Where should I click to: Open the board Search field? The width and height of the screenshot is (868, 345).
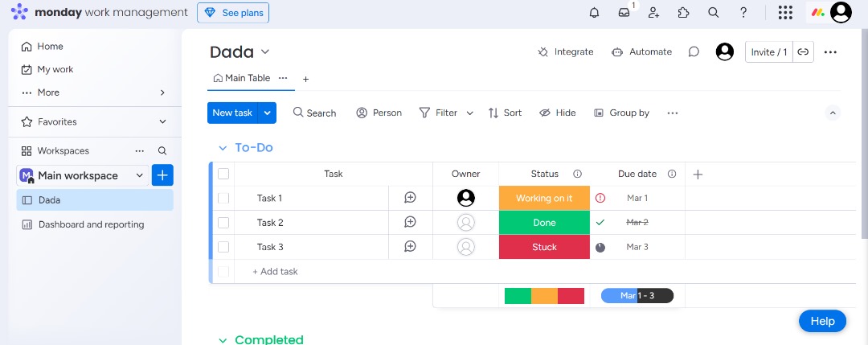pos(314,113)
